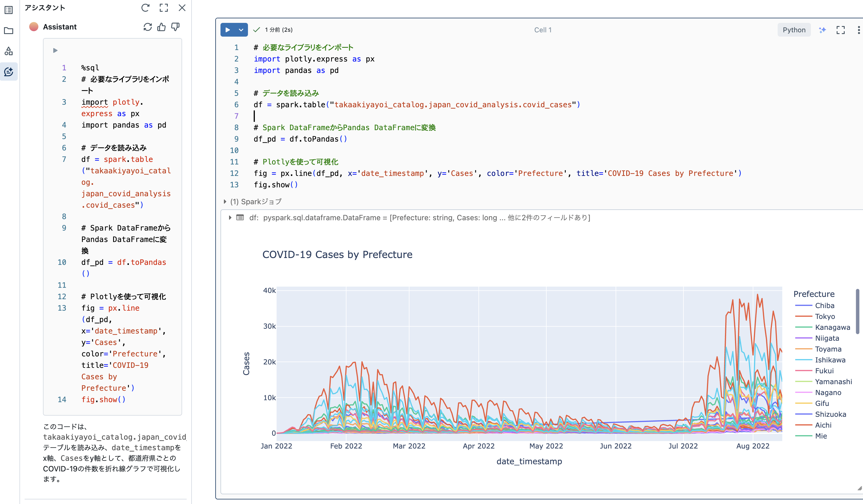Open the run options dropdown arrow

click(x=241, y=30)
